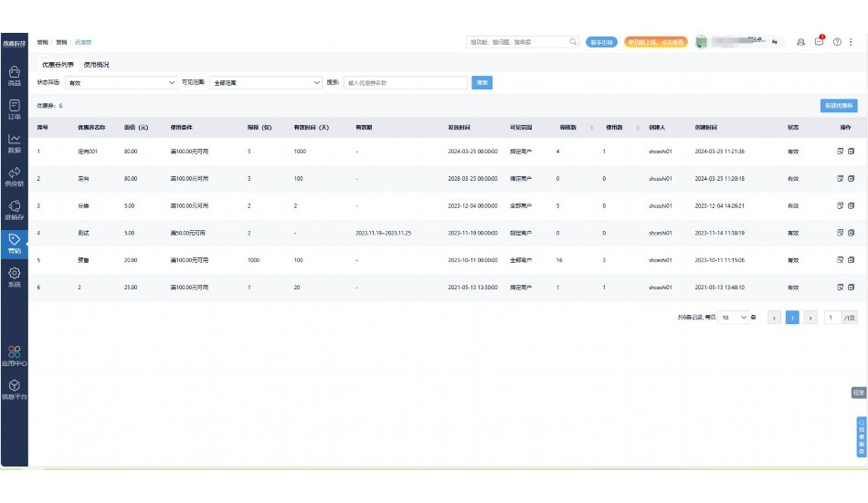Click the copy icon for coupon row 6
Image resolution: width=868 pixels, height=503 pixels.
click(x=851, y=287)
